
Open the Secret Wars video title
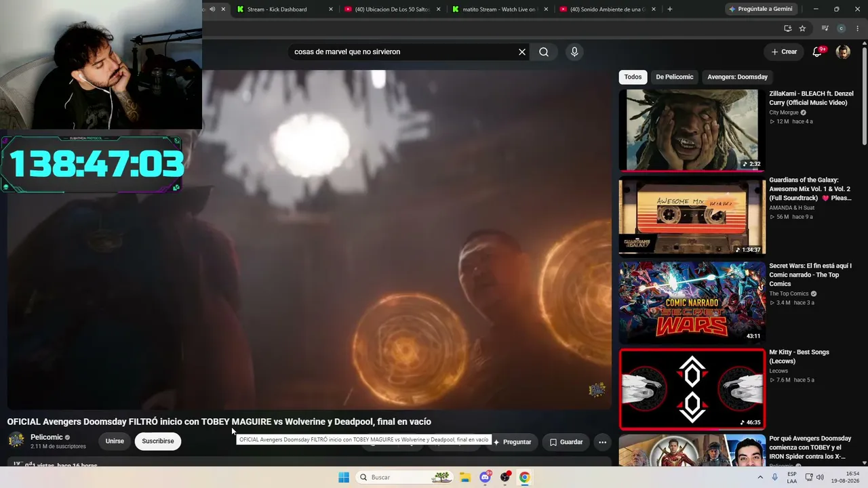click(x=810, y=274)
